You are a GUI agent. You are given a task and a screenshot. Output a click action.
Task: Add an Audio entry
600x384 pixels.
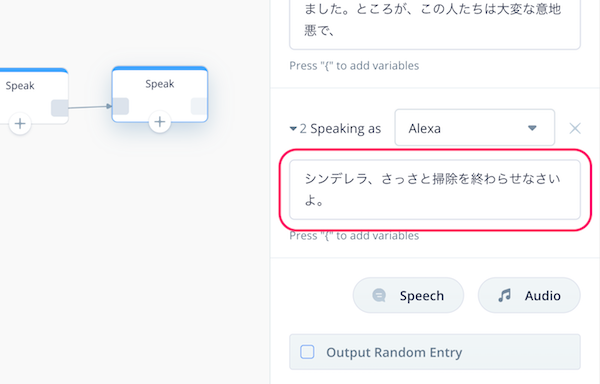(529, 295)
